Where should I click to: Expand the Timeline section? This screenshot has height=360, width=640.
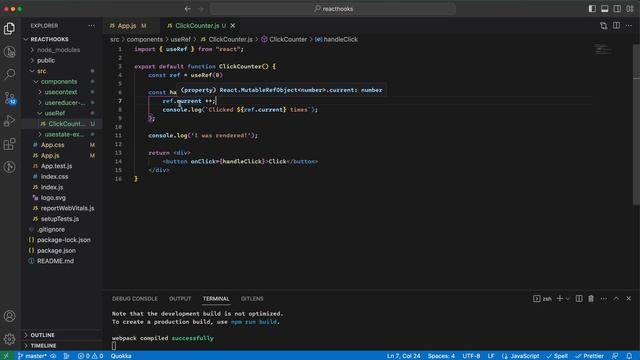click(x=62, y=345)
